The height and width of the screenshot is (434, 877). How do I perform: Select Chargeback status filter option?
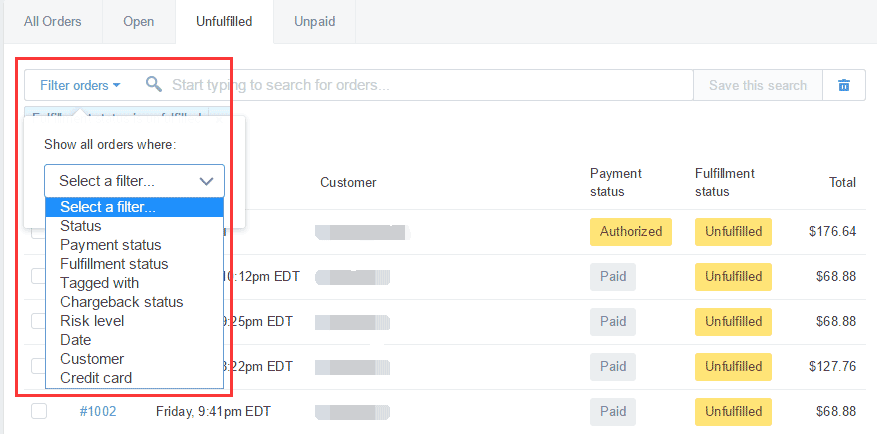click(121, 302)
